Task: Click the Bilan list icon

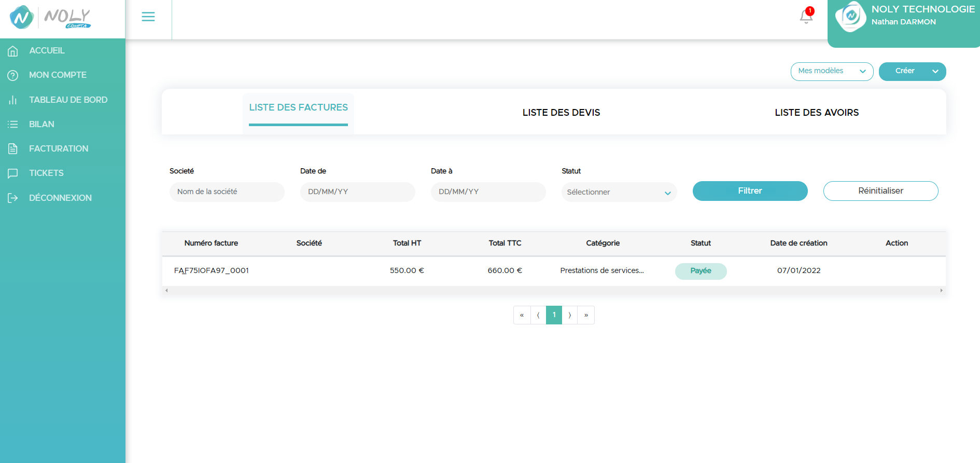Action: point(13,124)
